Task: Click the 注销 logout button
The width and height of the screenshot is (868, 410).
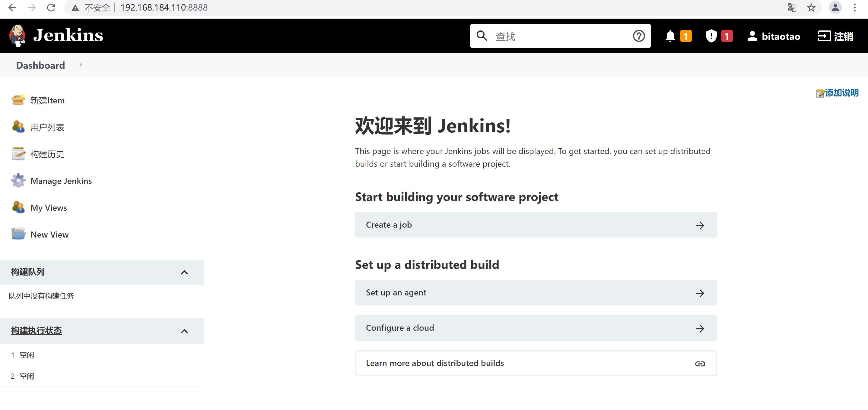Action: click(835, 36)
